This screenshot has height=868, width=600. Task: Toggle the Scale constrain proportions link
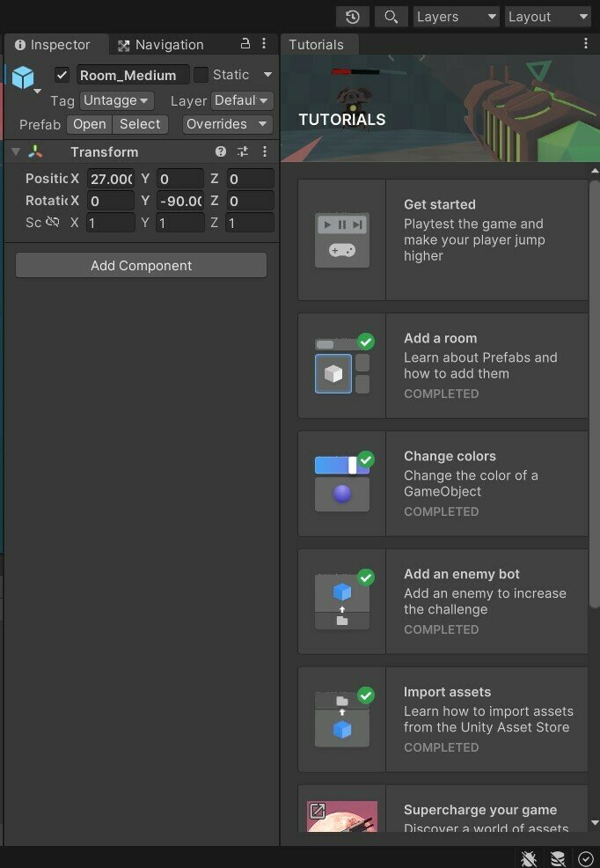coord(53,223)
